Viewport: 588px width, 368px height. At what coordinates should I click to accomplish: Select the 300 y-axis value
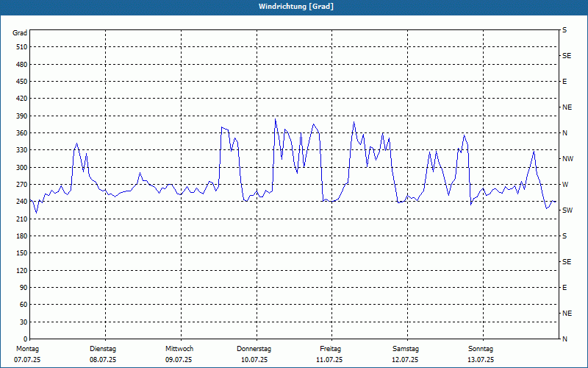point(22,167)
